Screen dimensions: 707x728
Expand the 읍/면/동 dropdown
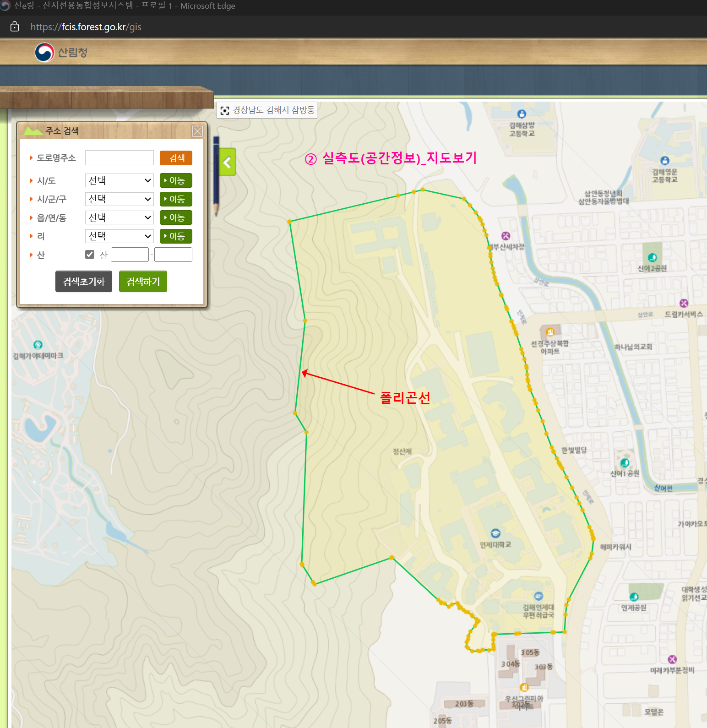pos(119,217)
